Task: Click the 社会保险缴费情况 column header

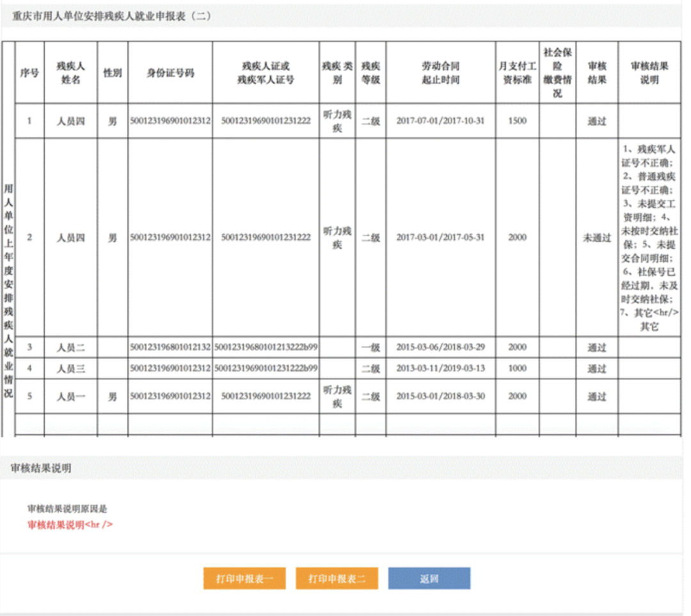Action: [557, 72]
